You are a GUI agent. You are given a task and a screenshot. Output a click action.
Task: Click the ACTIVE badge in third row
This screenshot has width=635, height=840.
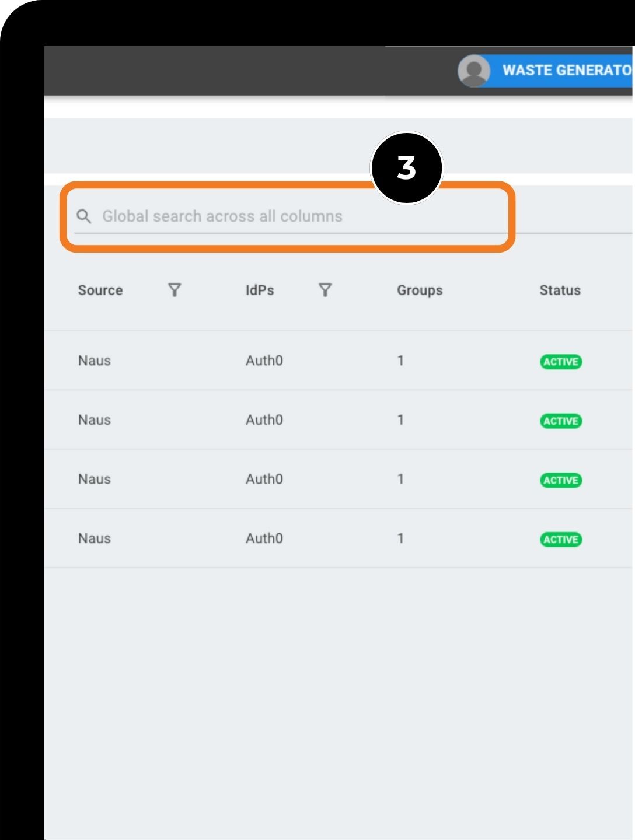click(x=561, y=480)
